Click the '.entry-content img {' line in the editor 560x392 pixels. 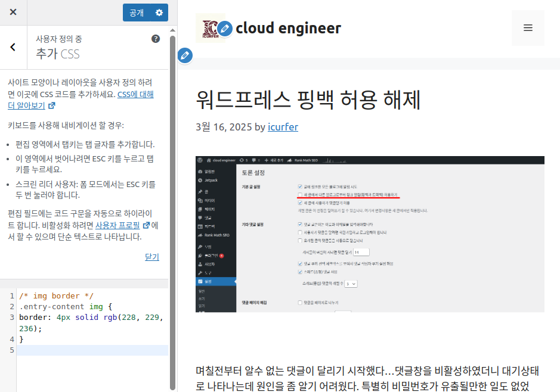tap(66, 306)
